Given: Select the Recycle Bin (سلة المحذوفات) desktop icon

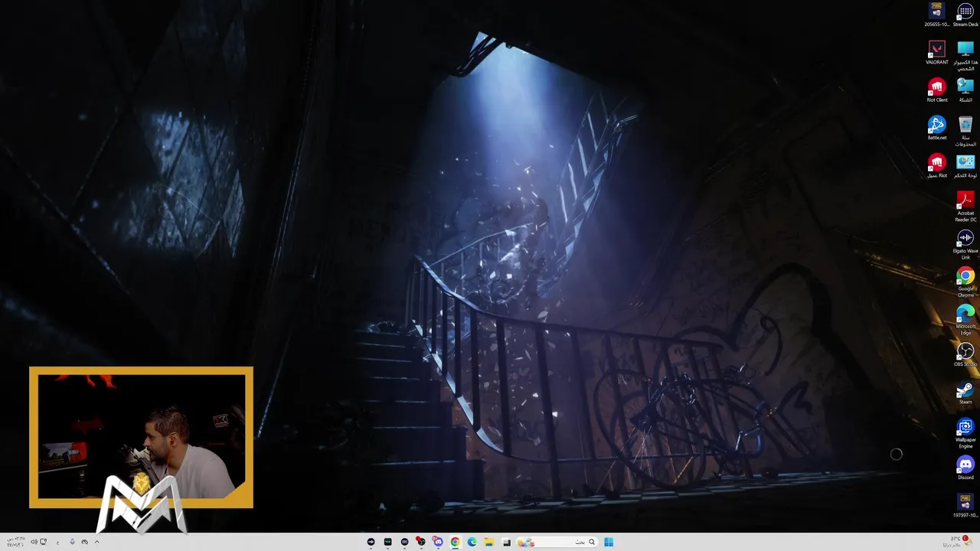Looking at the screenshot, I should coord(965,131).
